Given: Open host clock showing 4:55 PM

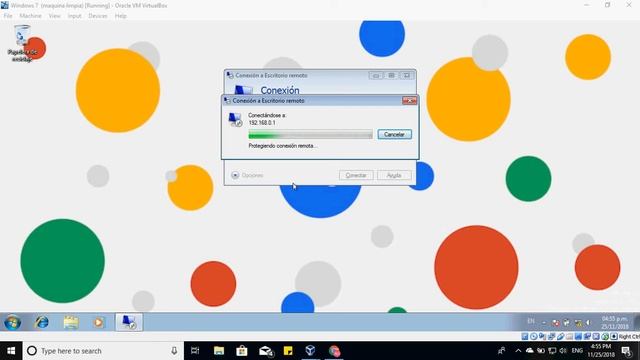Looking at the screenshot, I should (601, 351).
